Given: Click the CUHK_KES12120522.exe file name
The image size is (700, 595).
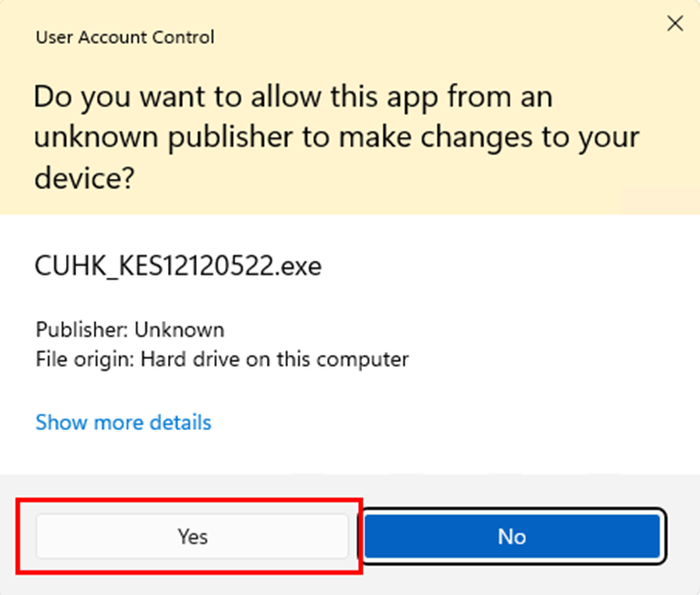Looking at the screenshot, I should click(x=178, y=266).
